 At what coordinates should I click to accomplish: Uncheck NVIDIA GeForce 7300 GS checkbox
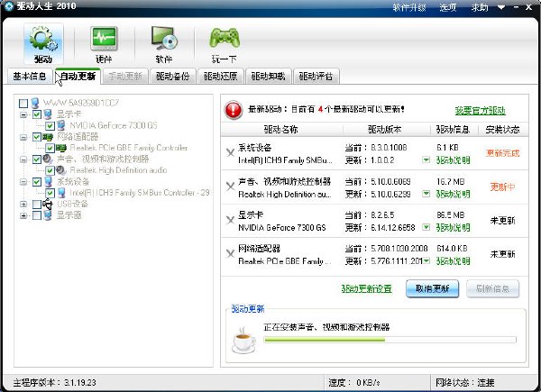pos(50,125)
